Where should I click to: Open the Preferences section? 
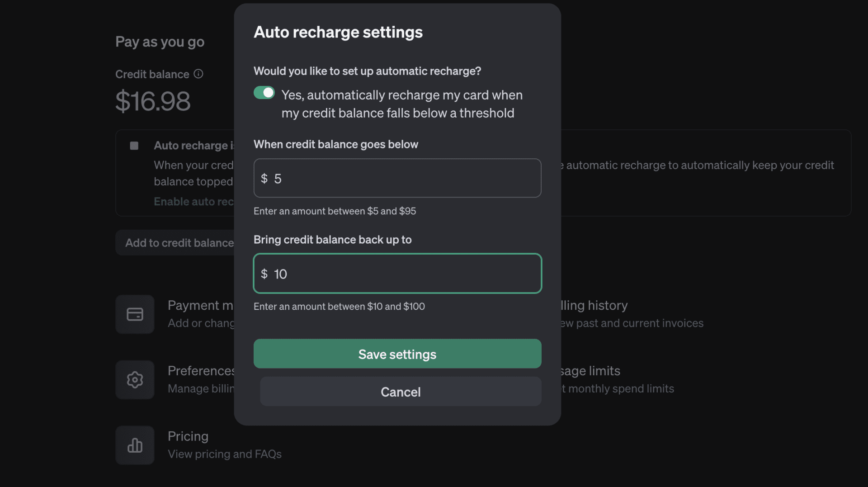201,371
